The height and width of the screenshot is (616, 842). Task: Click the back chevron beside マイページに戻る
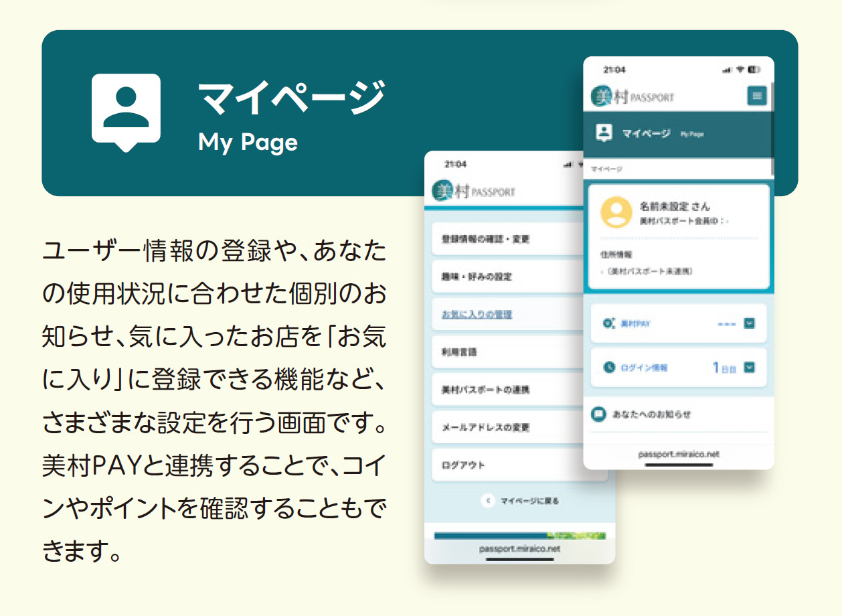[x=488, y=501]
